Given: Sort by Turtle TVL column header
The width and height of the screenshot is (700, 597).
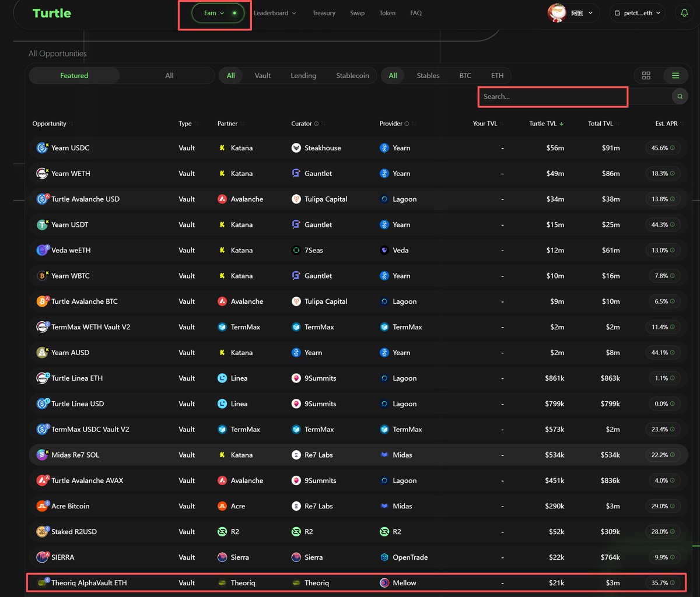Looking at the screenshot, I should tap(546, 124).
